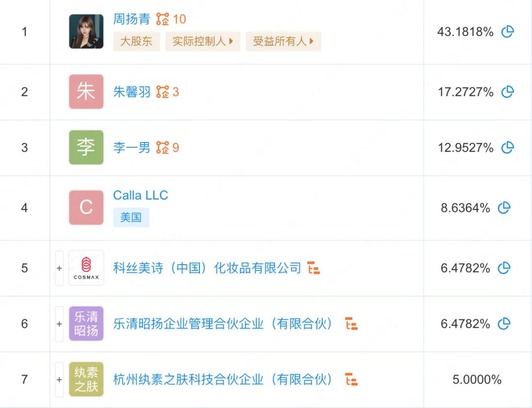Open the pie chart icon beside 17.2727%
This screenshot has width=532, height=408.
pos(507,92)
